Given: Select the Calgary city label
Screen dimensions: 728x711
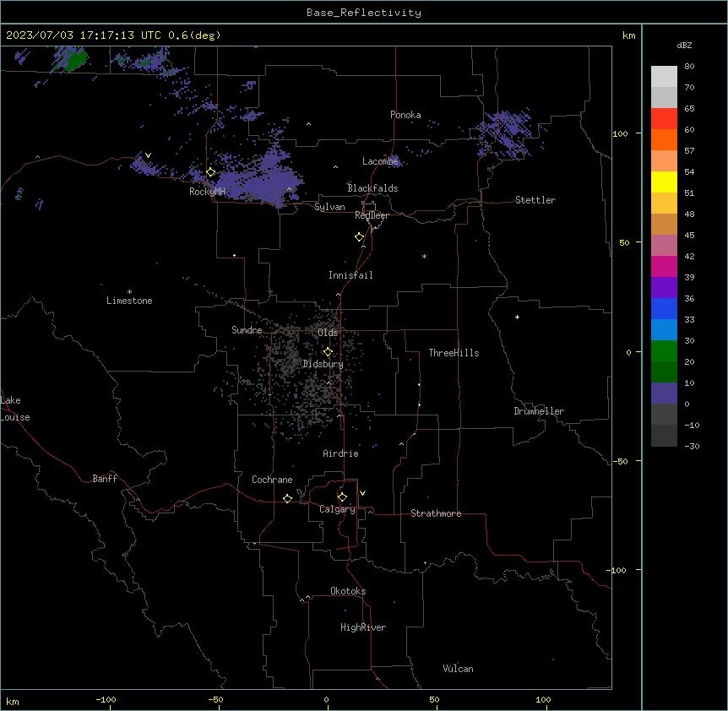Looking at the screenshot, I should tap(338, 509).
